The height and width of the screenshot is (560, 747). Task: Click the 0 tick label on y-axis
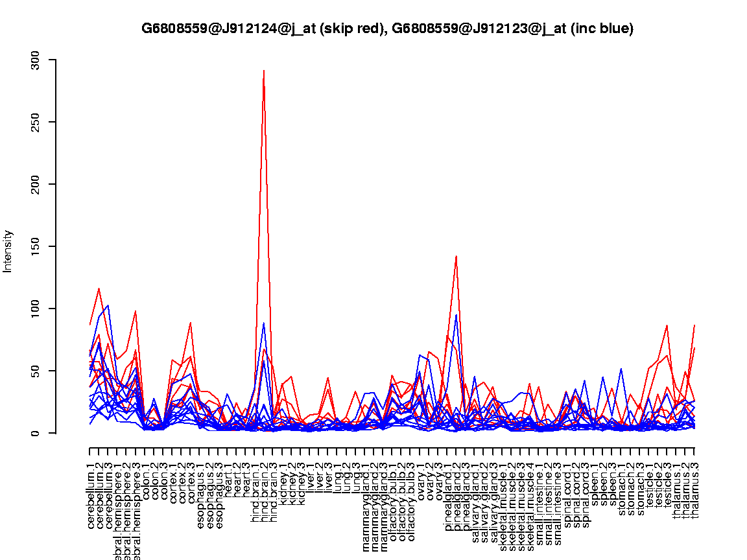[36, 433]
